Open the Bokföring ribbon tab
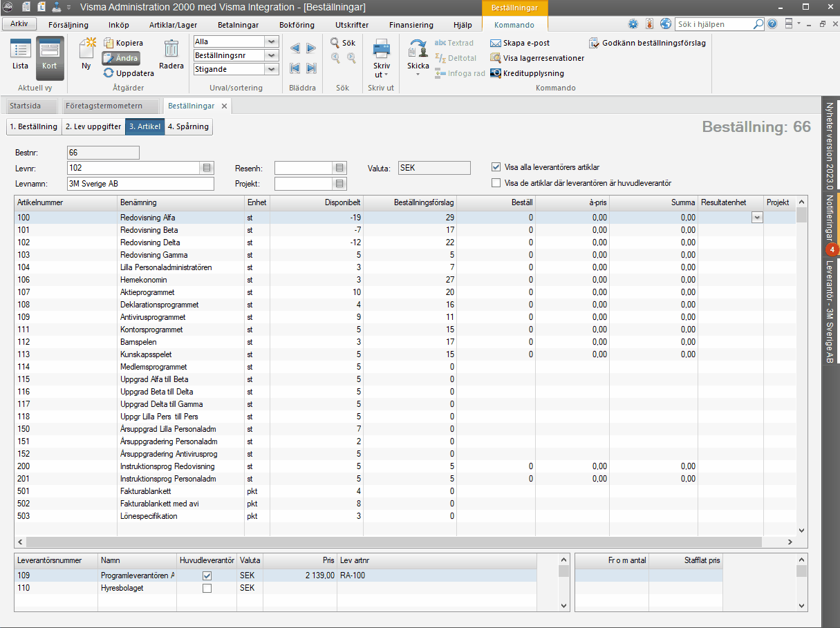Viewport: 840px width, 628px height. pyautogui.click(x=297, y=25)
